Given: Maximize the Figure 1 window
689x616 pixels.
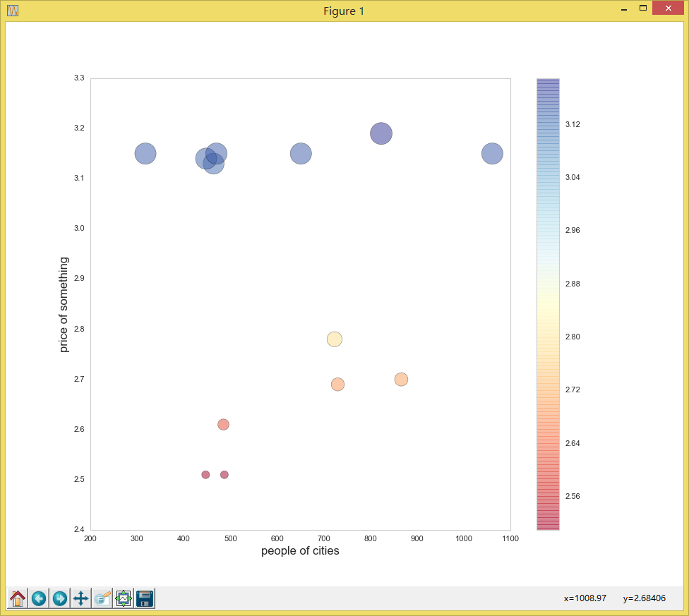Looking at the screenshot, I should coord(643,8).
